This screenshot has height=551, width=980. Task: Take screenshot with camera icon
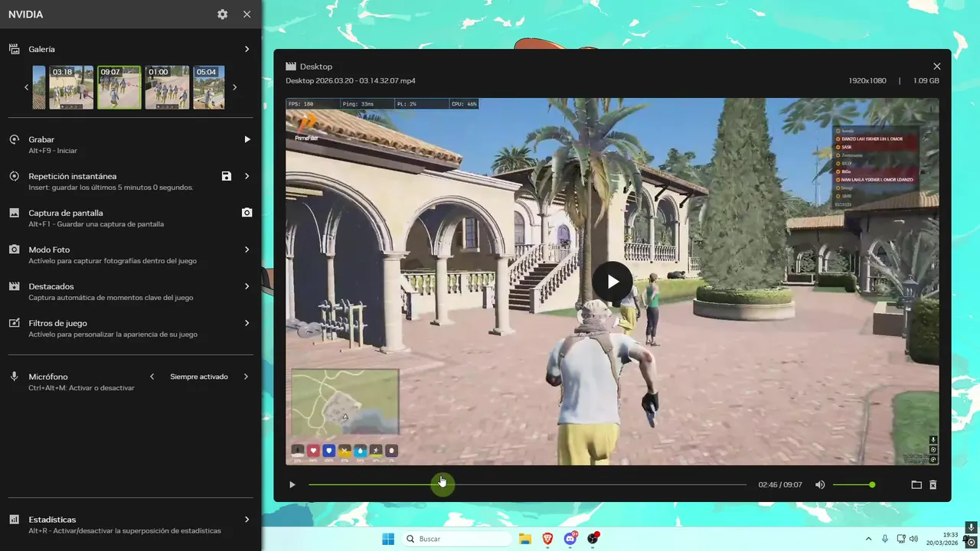tap(247, 213)
